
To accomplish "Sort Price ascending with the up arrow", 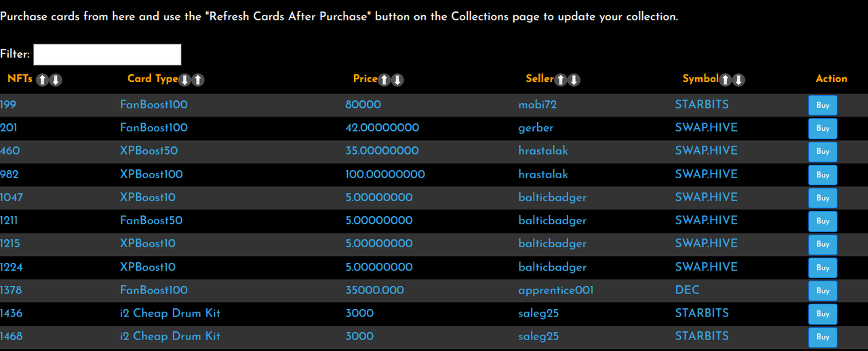I will point(384,80).
